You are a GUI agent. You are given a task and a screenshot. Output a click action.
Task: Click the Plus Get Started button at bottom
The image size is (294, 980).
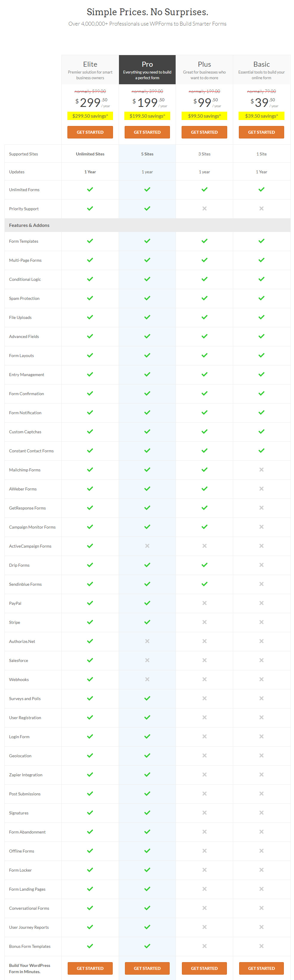[x=204, y=968]
